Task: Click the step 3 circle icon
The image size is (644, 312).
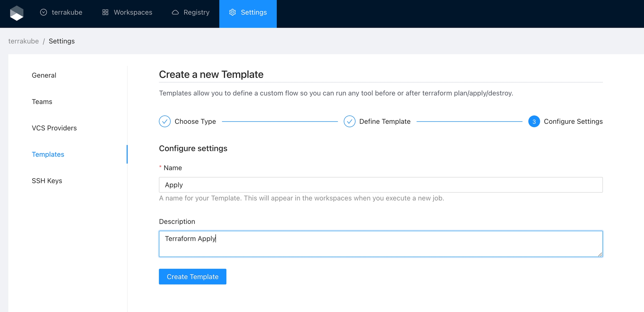Action: [534, 122]
